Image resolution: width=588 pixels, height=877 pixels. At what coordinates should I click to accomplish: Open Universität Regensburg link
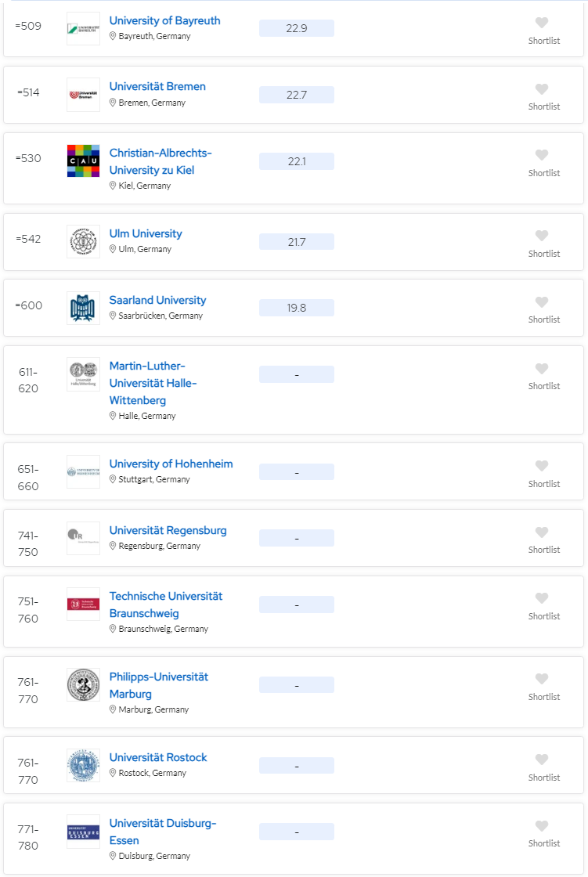click(168, 530)
